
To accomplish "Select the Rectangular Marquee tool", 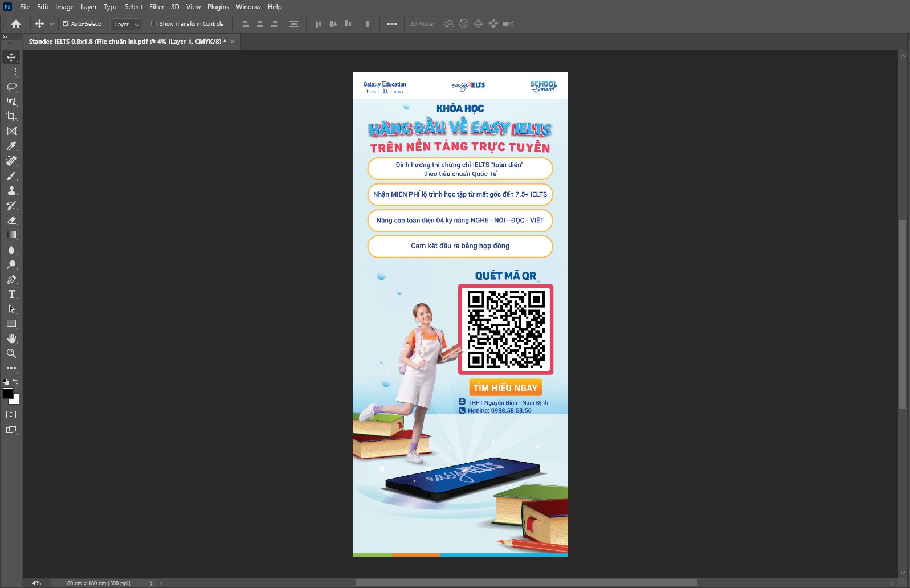I will click(x=11, y=72).
